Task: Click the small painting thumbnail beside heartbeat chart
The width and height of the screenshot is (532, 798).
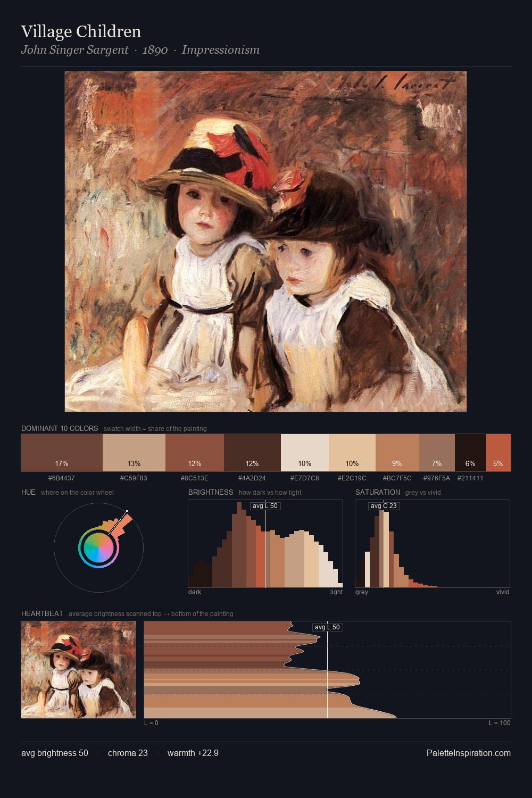Action: [78, 670]
